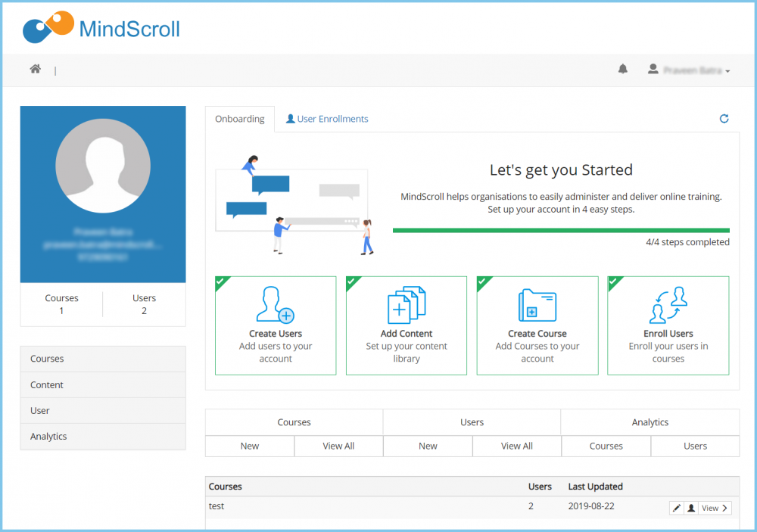This screenshot has width=757, height=532.
Task: Click New under Users
Action: tap(428, 446)
